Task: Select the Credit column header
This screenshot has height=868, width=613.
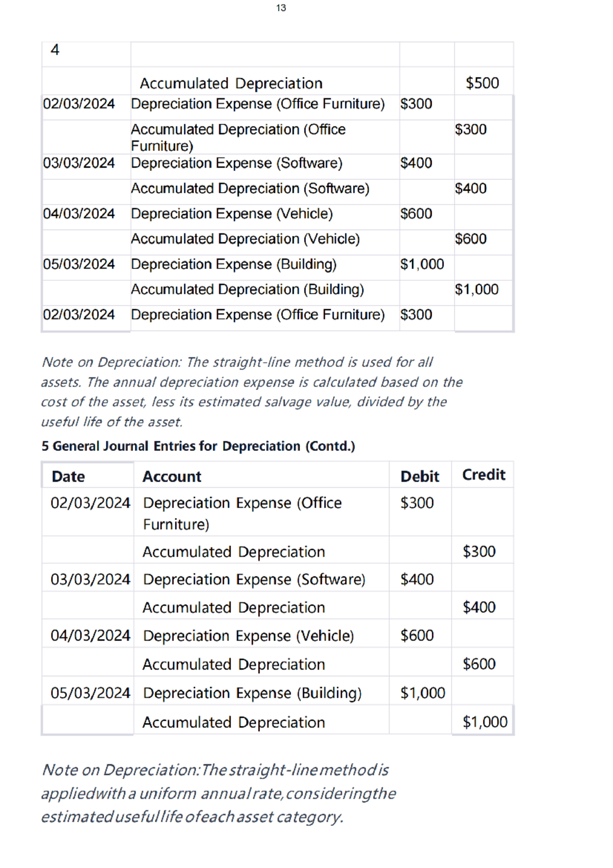Action: click(x=483, y=475)
